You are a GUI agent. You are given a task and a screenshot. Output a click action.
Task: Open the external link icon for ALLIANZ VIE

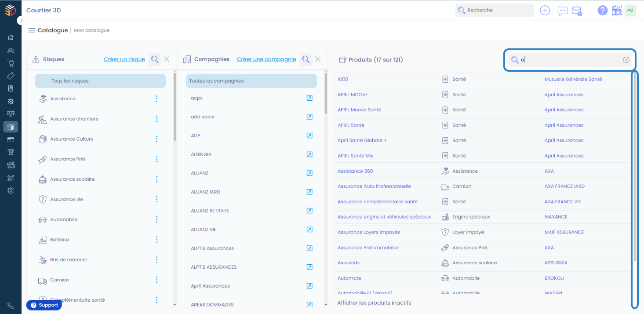309,230
